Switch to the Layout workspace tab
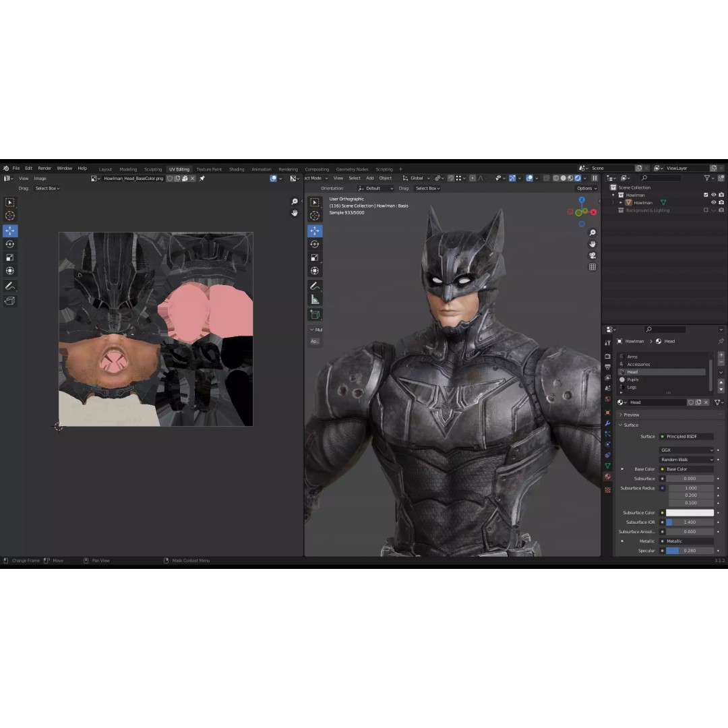Viewport: 728px width, 728px height. click(x=105, y=169)
